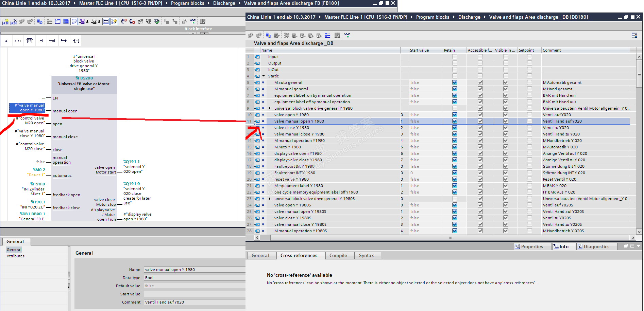The width and height of the screenshot is (644, 311).
Task: Select Attributes in the properties navigation
Action: coord(16,256)
